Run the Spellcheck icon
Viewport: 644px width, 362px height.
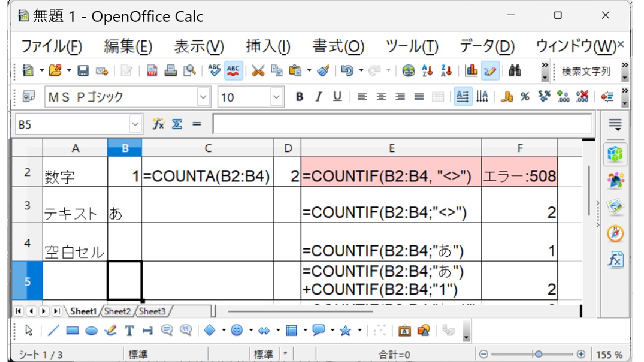(214, 71)
